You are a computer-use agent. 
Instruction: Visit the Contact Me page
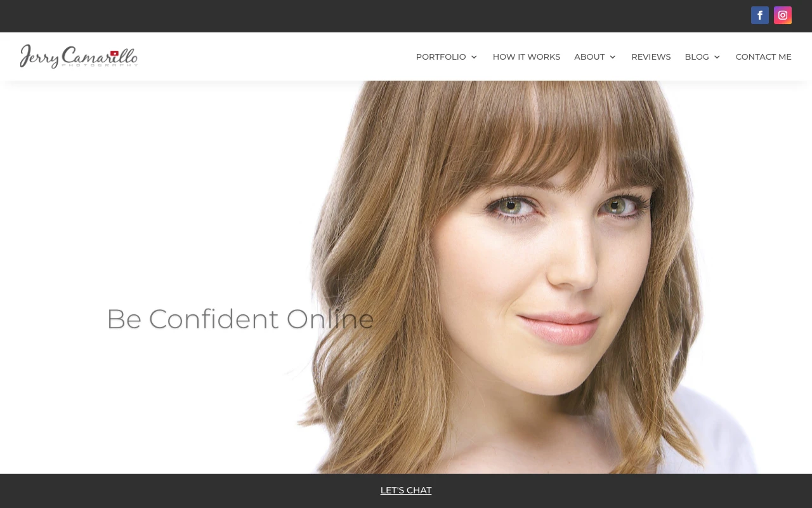click(763, 57)
